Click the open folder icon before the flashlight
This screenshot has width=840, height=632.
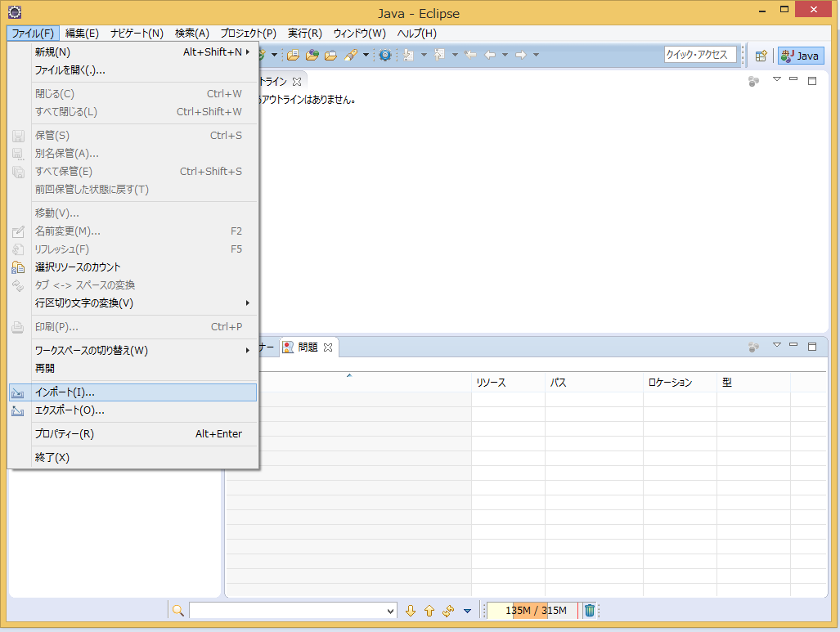[x=331, y=55]
